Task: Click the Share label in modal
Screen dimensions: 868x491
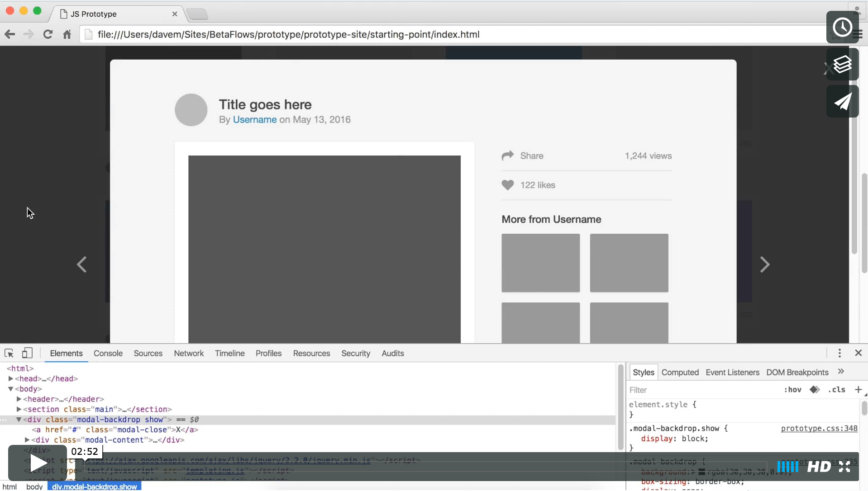Action: coord(532,156)
